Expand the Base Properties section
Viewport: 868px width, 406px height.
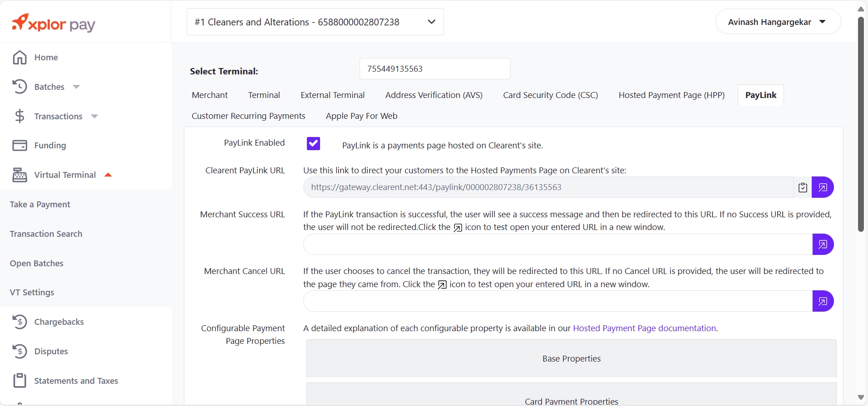(x=571, y=359)
